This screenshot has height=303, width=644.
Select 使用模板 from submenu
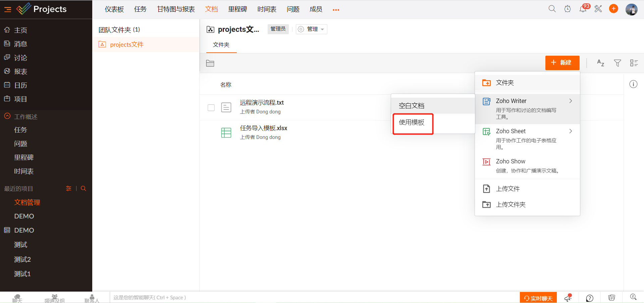[x=412, y=123]
